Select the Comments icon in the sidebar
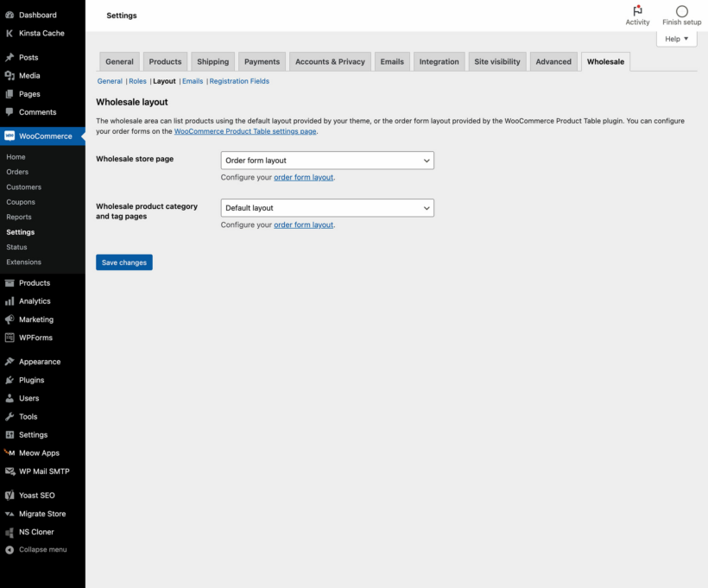The width and height of the screenshot is (708, 588). 9,111
